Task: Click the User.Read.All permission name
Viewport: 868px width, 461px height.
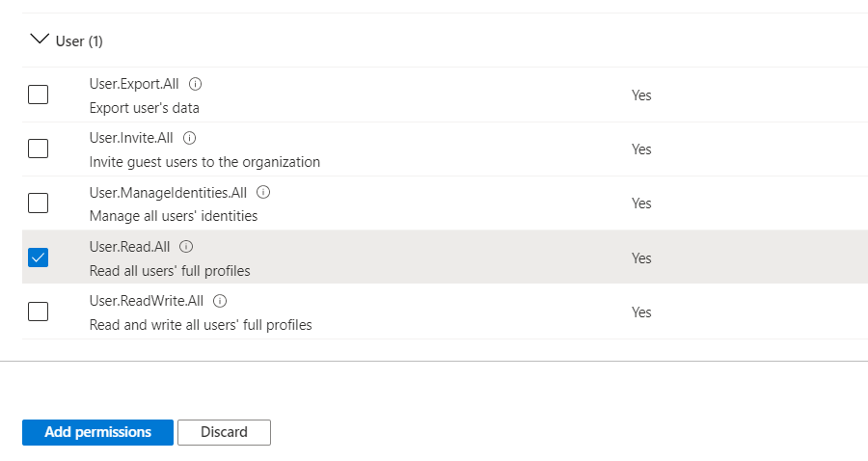Action: click(x=129, y=247)
